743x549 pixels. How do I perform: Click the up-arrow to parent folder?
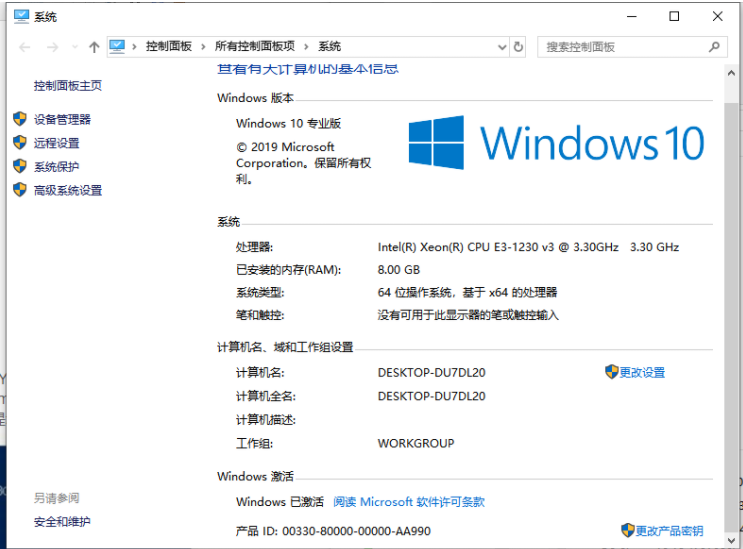94,47
